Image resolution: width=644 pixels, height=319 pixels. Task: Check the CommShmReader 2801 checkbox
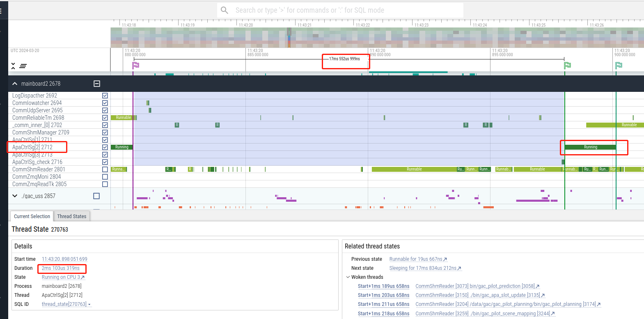coord(105,169)
